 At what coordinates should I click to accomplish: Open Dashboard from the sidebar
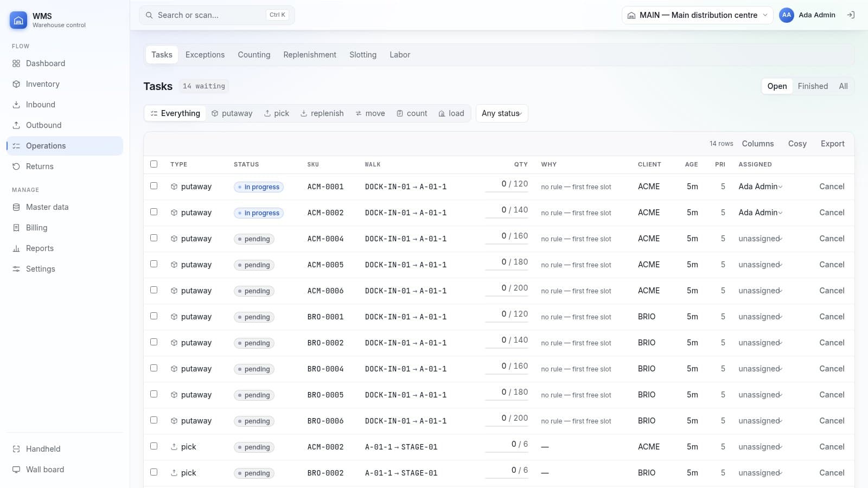[x=65, y=63]
